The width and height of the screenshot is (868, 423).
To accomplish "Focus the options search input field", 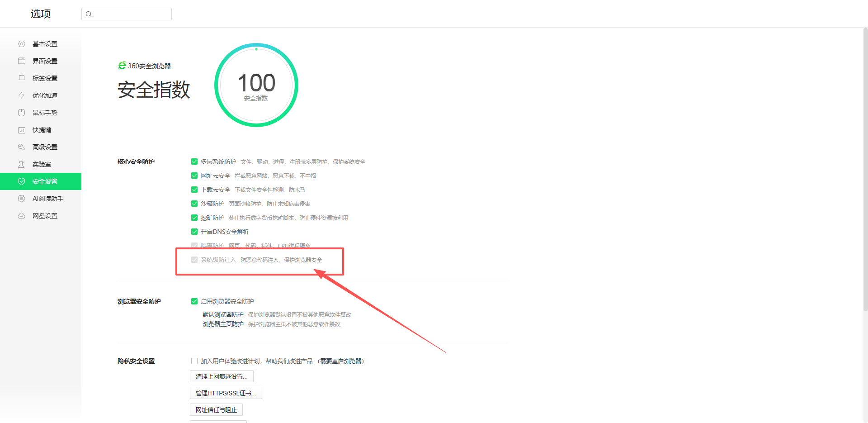I will (x=127, y=14).
